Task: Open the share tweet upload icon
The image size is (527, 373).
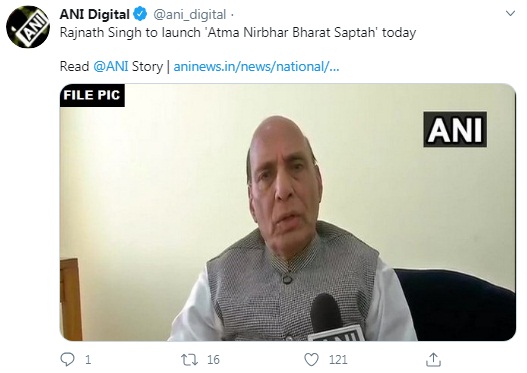Action: [433, 360]
